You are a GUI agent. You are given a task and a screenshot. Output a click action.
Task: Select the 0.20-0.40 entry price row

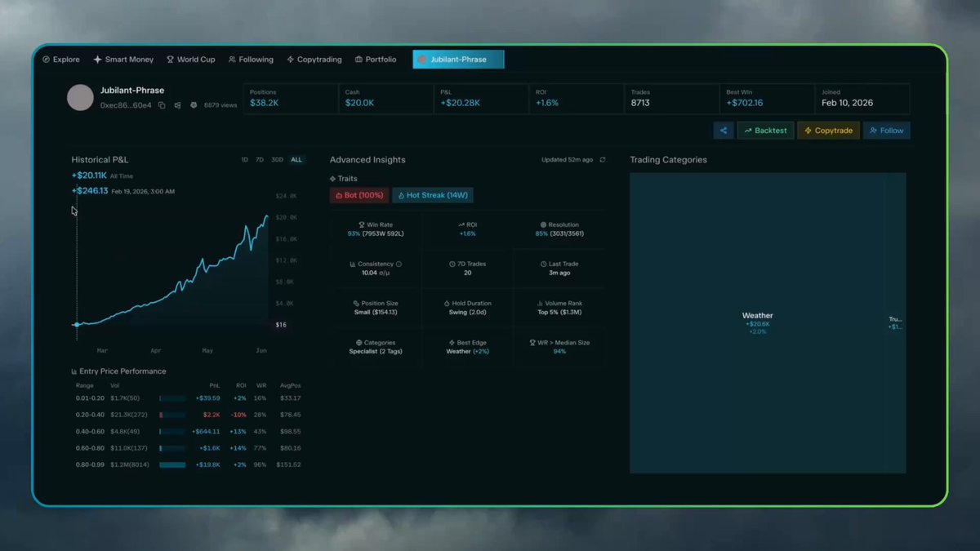(189, 415)
